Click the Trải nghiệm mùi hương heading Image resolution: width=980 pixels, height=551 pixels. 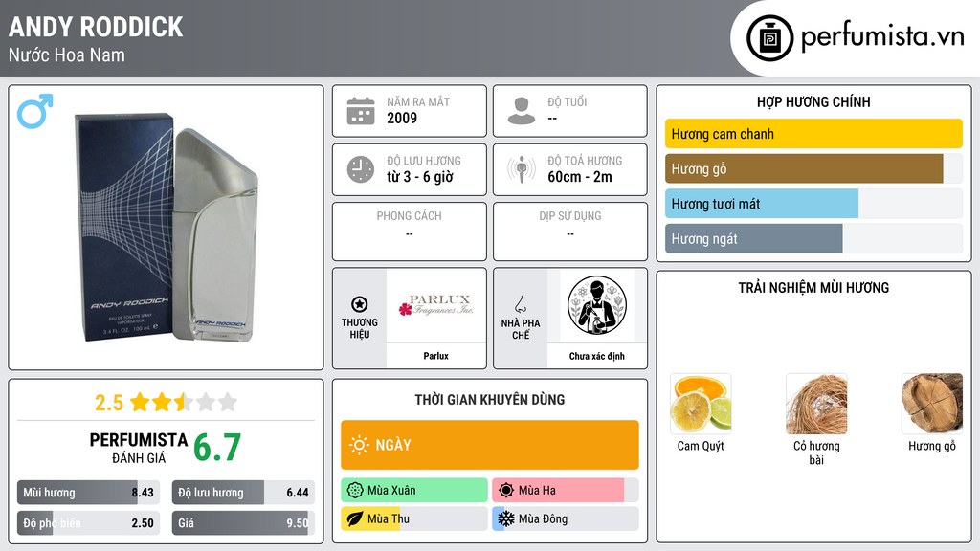[x=813, y=287]
